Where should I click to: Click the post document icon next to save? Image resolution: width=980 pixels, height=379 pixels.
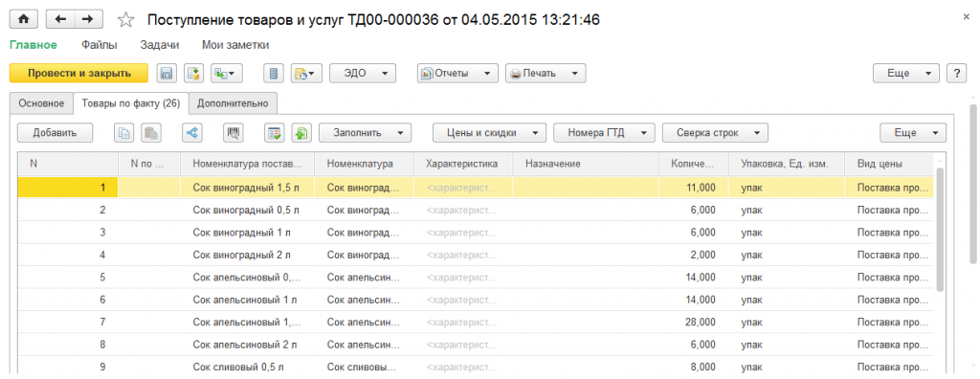(193, 73)
